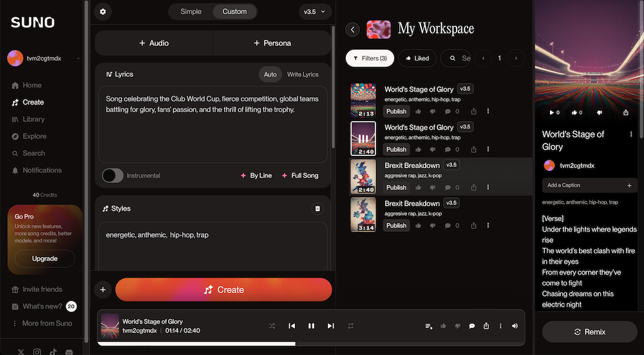Like the song in the player bar
This screenshot has height=355, width=644.
click(x=443, y=326)
